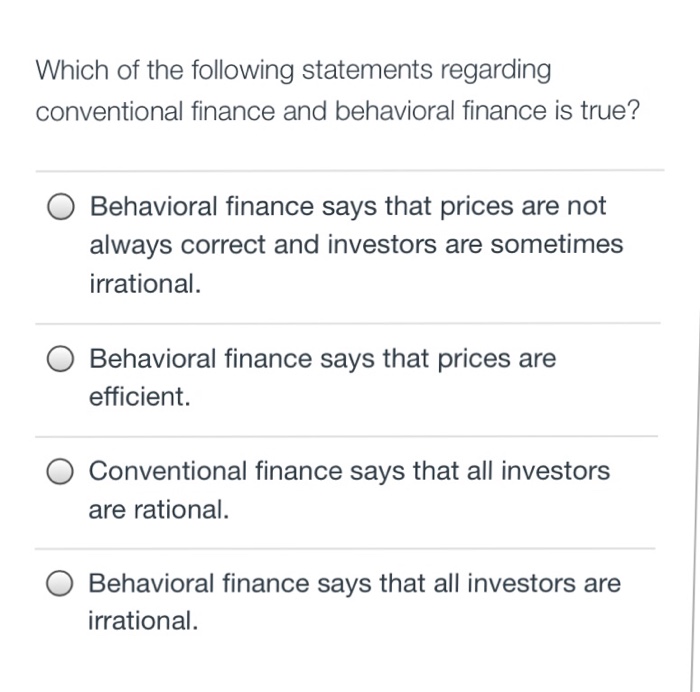The width and height of the screenshot is (700, 692).
Task: Click the words 'are rational.' in the third answer
Action: tap(159, 510)
